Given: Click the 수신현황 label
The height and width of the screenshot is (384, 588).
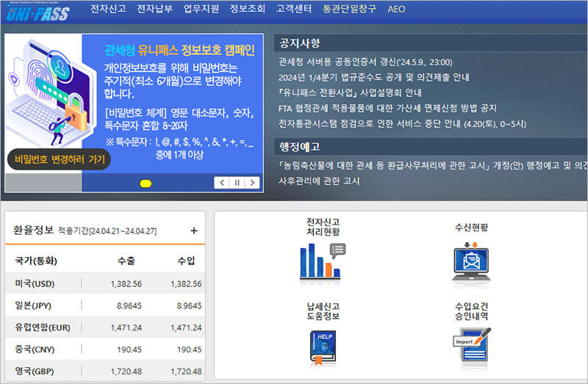Looking at the screenshot, I should click(x=471, y=227).
